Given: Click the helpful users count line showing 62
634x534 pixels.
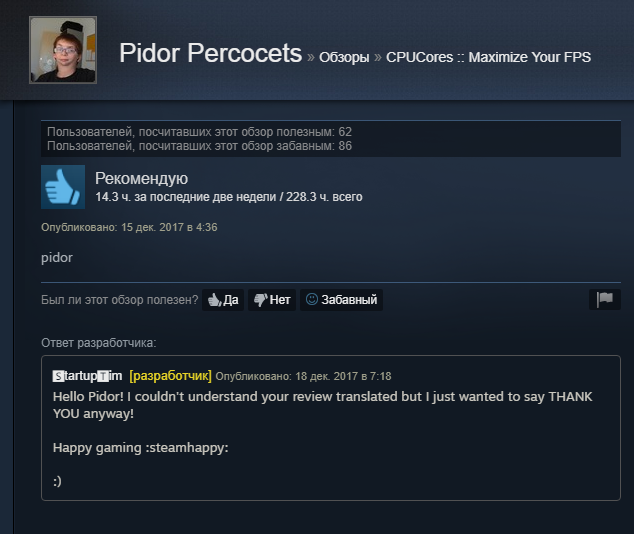Looking at the screenshot, I should tap(199, 132).
